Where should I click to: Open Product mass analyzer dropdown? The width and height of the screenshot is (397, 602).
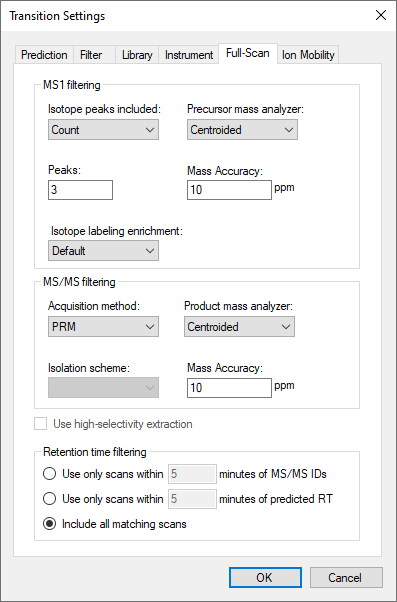(239, 327)
